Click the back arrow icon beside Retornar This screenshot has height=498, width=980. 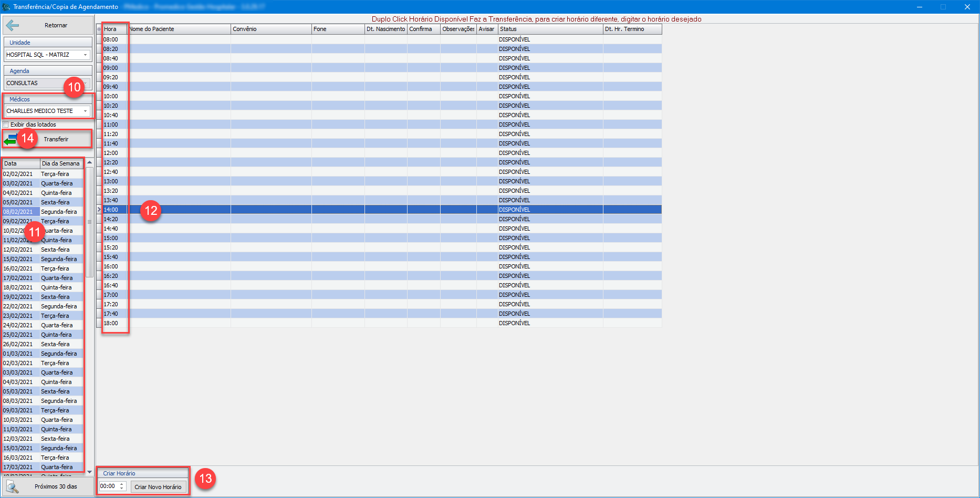13,25
